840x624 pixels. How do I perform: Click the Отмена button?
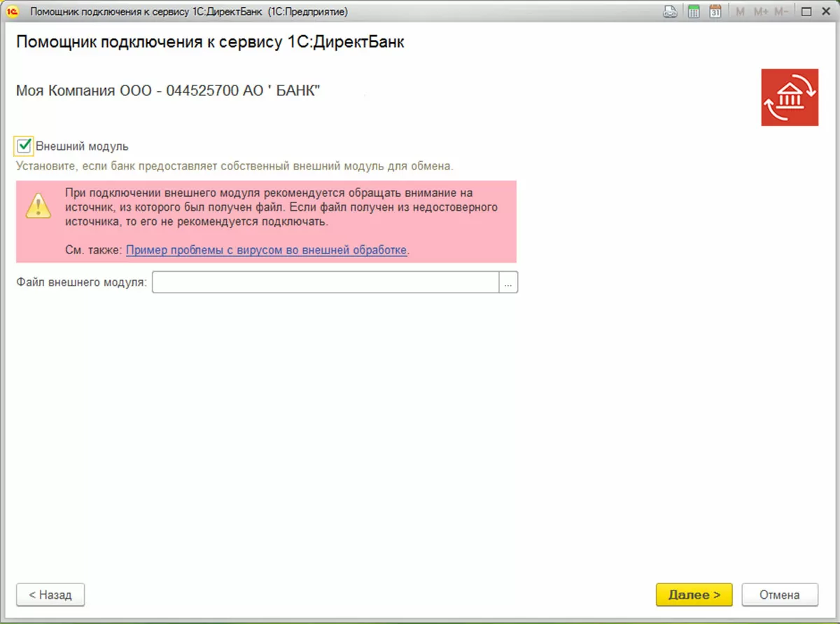click(x=780, y=595)
